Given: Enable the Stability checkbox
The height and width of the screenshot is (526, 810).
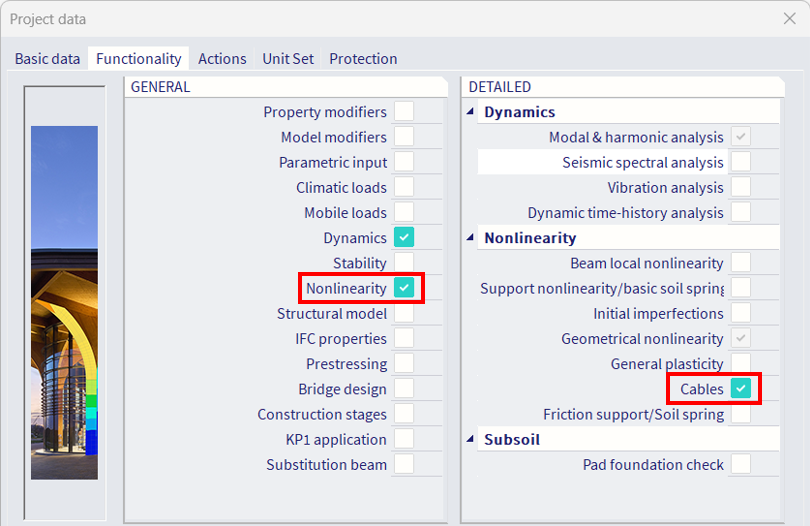Looking at the screenshot, I should point(404,262).
